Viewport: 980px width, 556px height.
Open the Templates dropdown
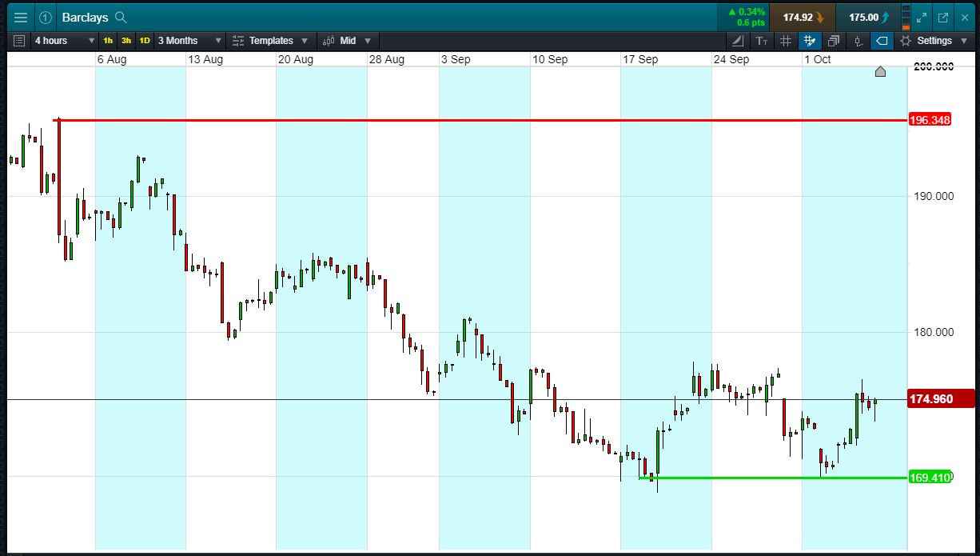click(271, 41)
